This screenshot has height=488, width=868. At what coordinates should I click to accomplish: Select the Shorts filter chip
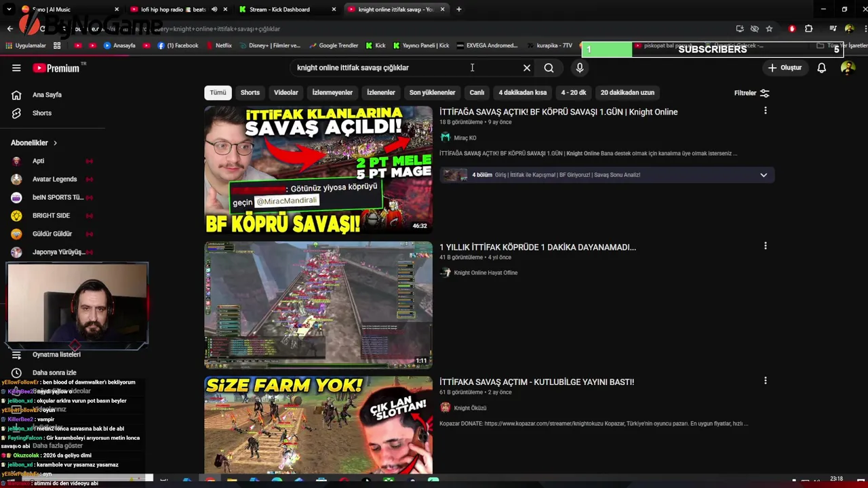[x=250, y=93]
